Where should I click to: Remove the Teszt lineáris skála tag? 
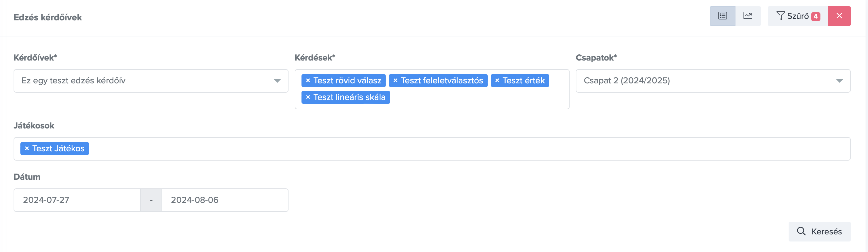(x=308, y=97)
